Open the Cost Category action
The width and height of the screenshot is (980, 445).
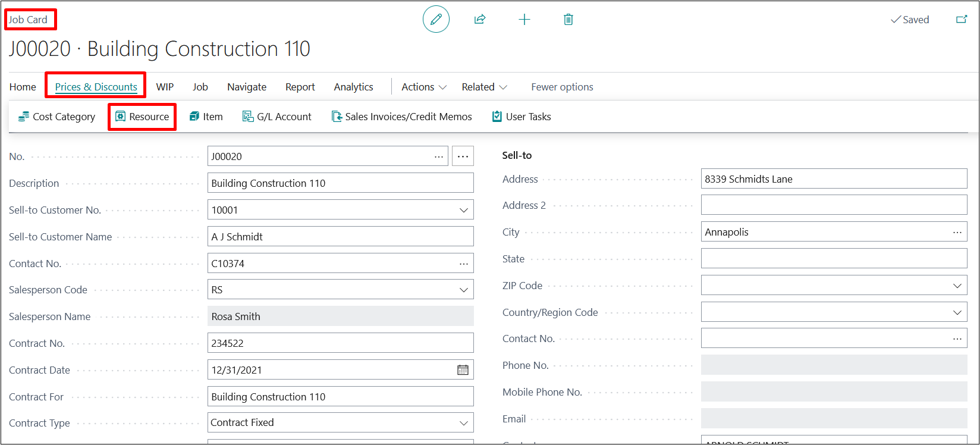click(57, 117)
